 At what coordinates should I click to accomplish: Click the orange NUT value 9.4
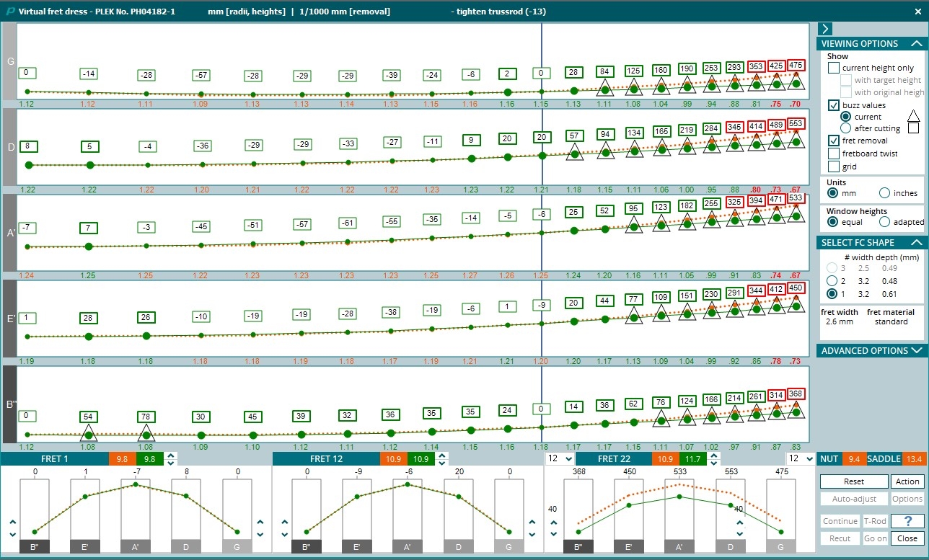853,459
